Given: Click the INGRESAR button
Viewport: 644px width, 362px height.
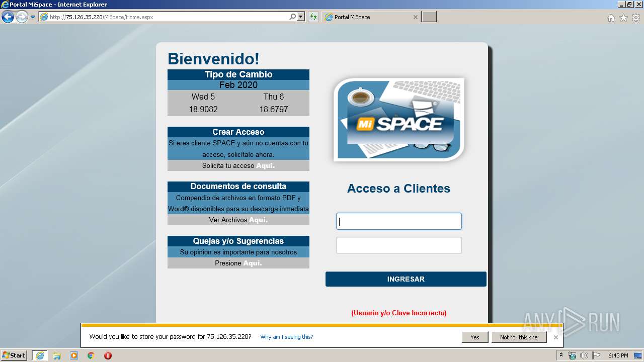Looking at the screenshot, I should pos(406,279).
